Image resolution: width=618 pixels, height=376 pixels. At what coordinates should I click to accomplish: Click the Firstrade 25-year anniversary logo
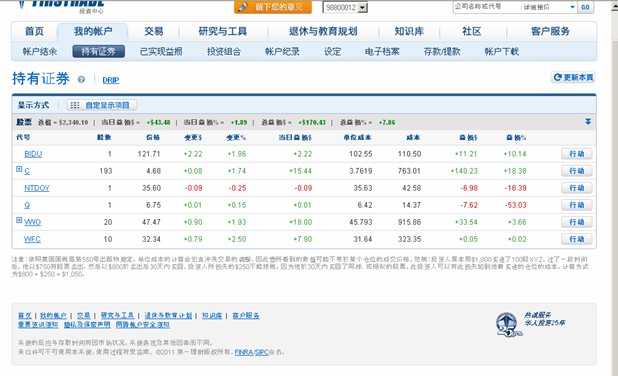click(x=509, y=324)
